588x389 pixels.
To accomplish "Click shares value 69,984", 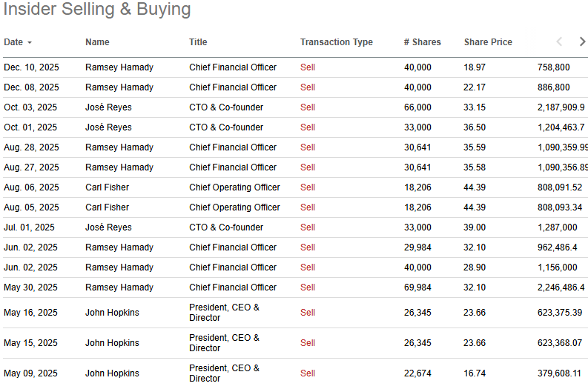I will click(x=417, y=287).
